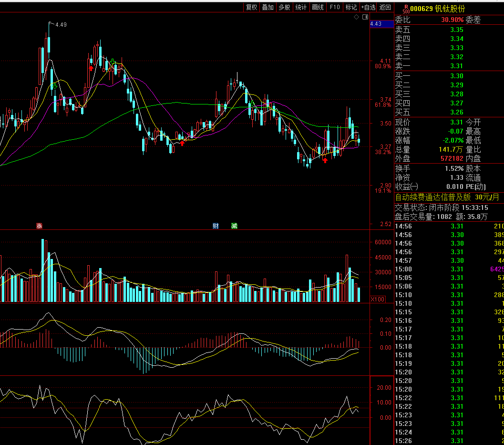Image resolution: width=504 pixels, height=445 pixels.
Task: Open the 自动续费通达信普及版 promotion link
Action: [x=447, y=197]
